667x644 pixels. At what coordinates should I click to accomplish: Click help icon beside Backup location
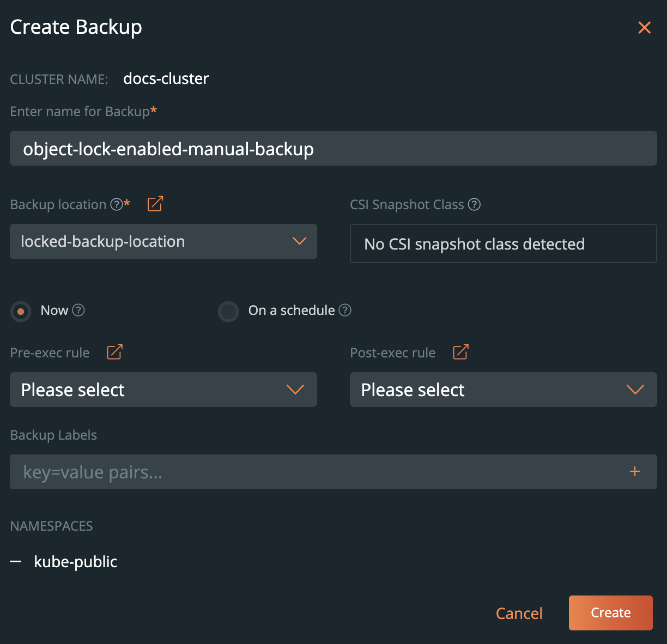117,204
